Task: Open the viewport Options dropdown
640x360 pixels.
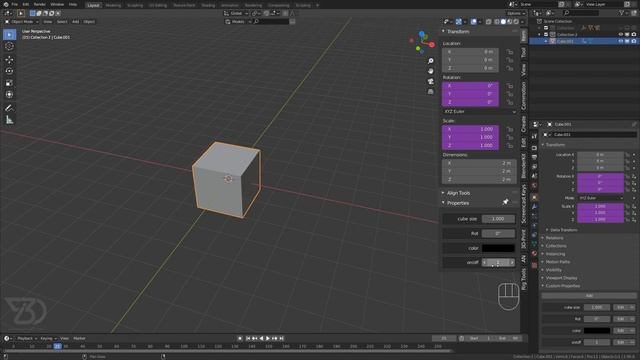Action: click(x=516, y=13)
